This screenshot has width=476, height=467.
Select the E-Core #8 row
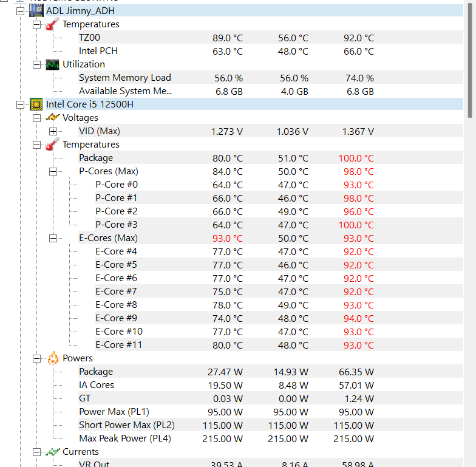click(279, 305)
